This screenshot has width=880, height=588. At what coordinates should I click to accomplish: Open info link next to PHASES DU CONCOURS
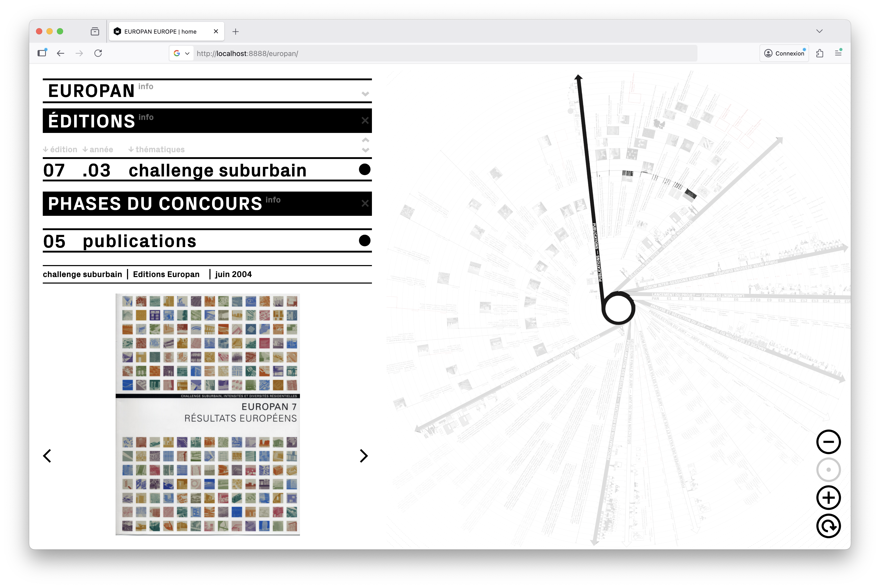273,200
